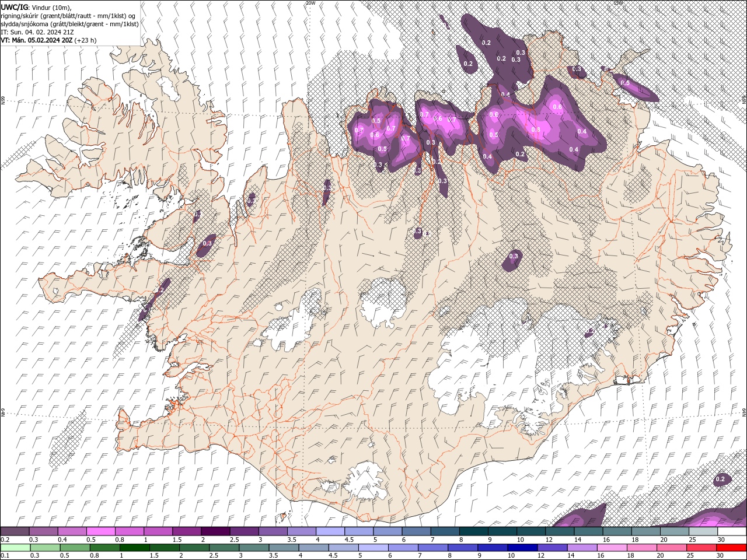Click the upper legend swatch between 0.2 and 0.3
This screenshot has width=747, height=560.
point(15,531)
